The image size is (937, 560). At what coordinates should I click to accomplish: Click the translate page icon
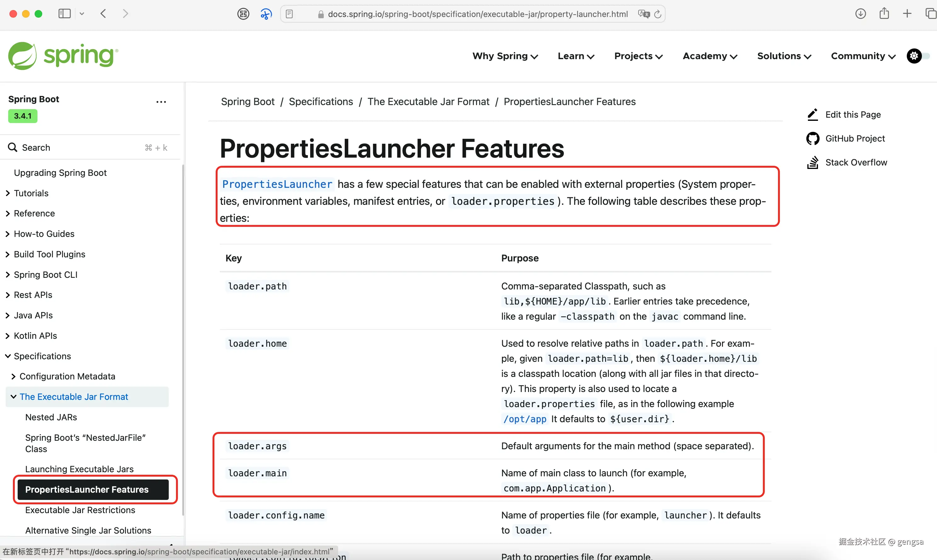click(643, 14)
